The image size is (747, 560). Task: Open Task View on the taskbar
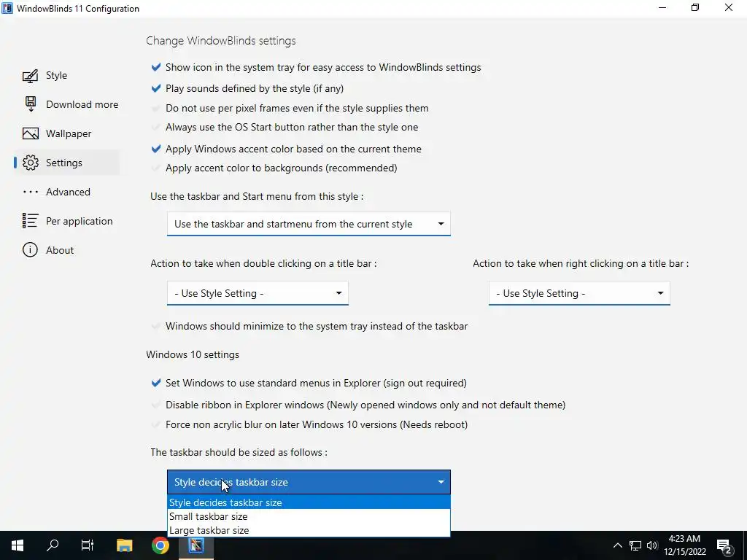point(88,545)
